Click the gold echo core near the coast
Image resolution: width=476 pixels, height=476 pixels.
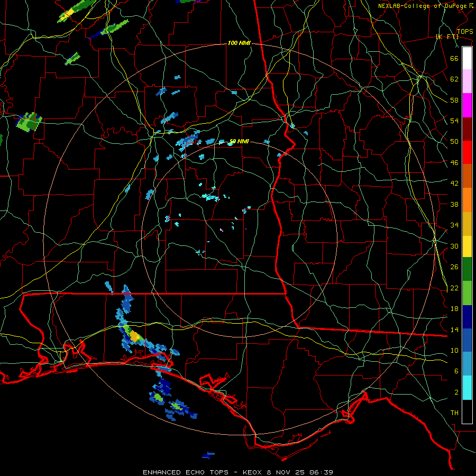(134, 336)
